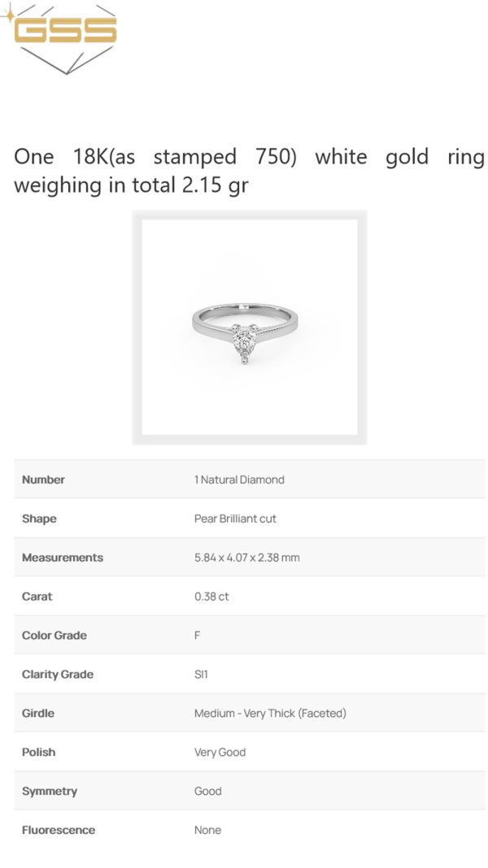The image size is (488, 868).
Task: Click the 'None' fluorescence value
Action: 207,830
